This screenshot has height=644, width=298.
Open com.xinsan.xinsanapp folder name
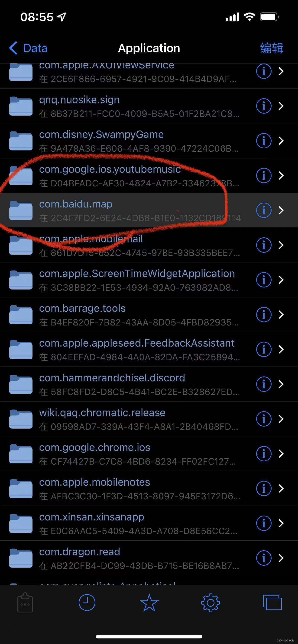92,517
